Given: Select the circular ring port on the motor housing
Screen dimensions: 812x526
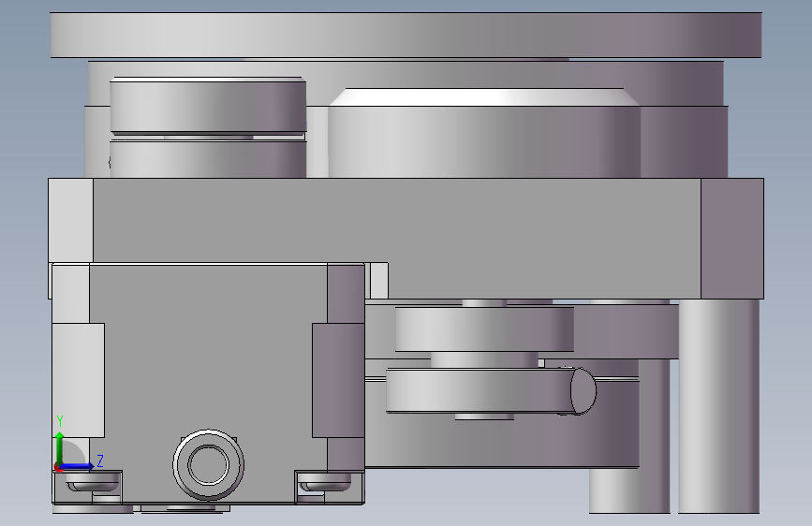Looking at the screenshot, I should coord(209,464).
